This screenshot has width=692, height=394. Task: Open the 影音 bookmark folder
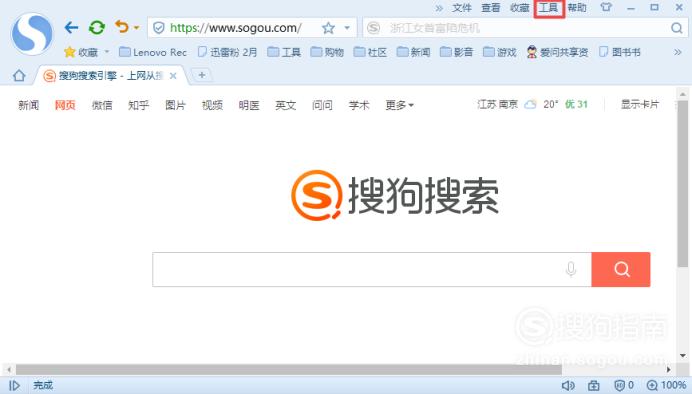pyautogui.click(x=456, y=53)
